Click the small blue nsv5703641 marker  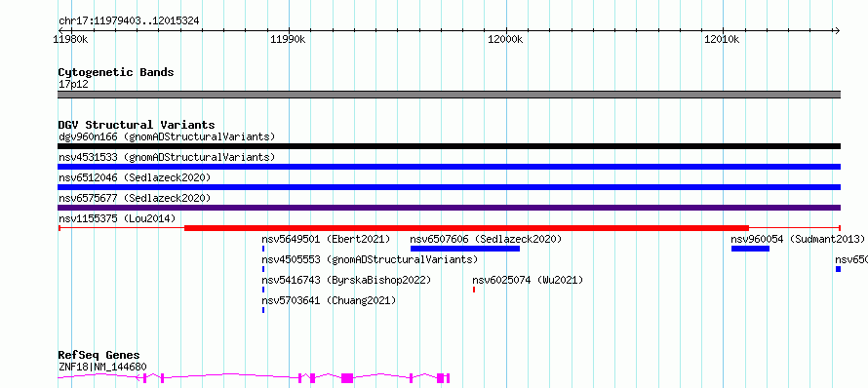point(263,310)
